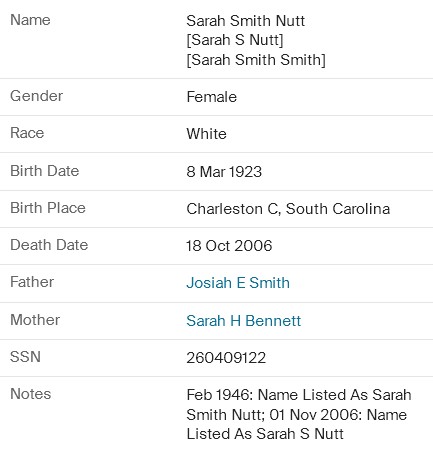
Task: Select the alternate name Sarah S Nutt
Action: click(235, 40)
